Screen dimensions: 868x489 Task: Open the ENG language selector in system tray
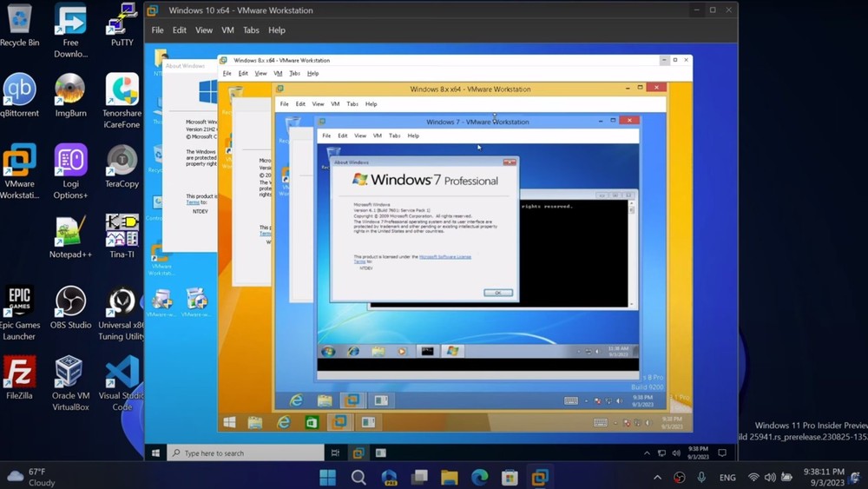point(727,477)
